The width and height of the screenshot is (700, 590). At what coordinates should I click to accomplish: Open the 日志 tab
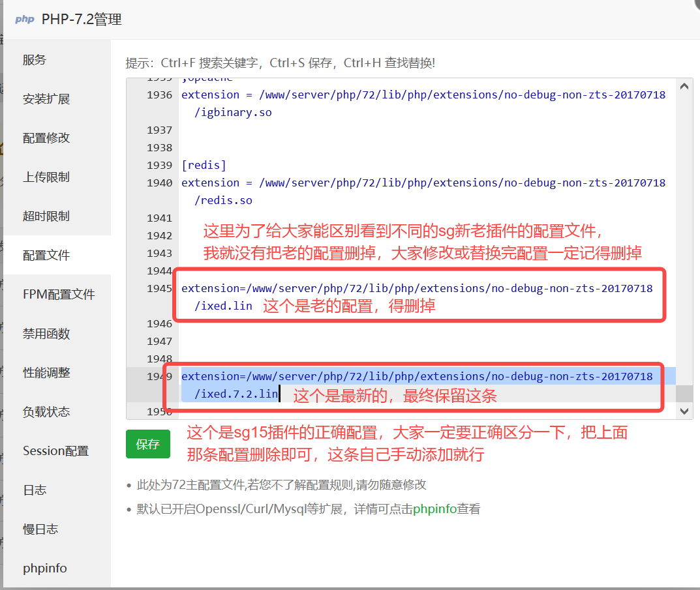coord(35,490)
